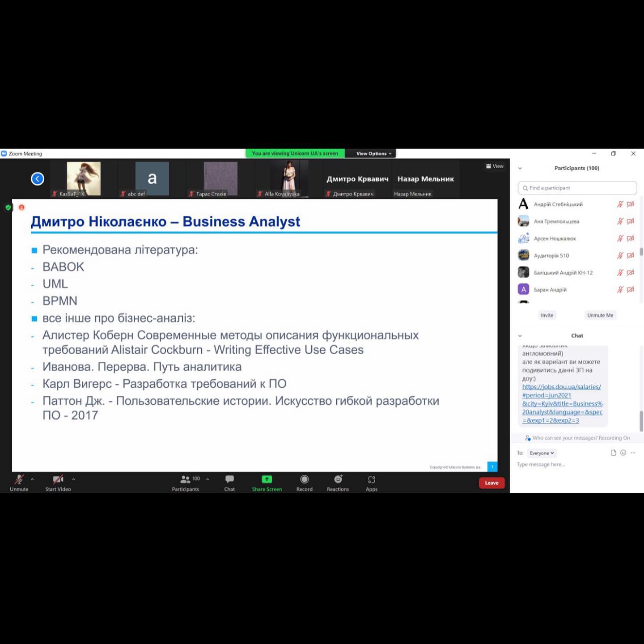Image resolution: width=644 pixels, height=644 pixels.
Task: Click the Invite button
Action: [547, 315]
